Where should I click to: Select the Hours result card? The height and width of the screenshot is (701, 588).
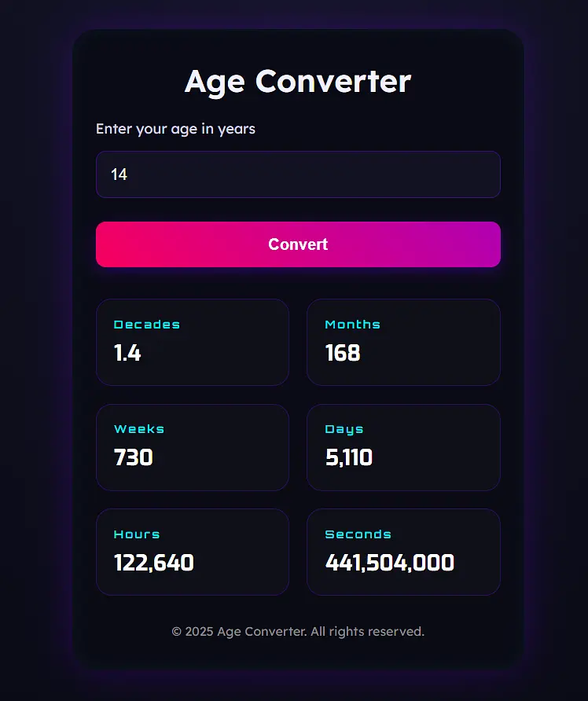pos(193,552)
